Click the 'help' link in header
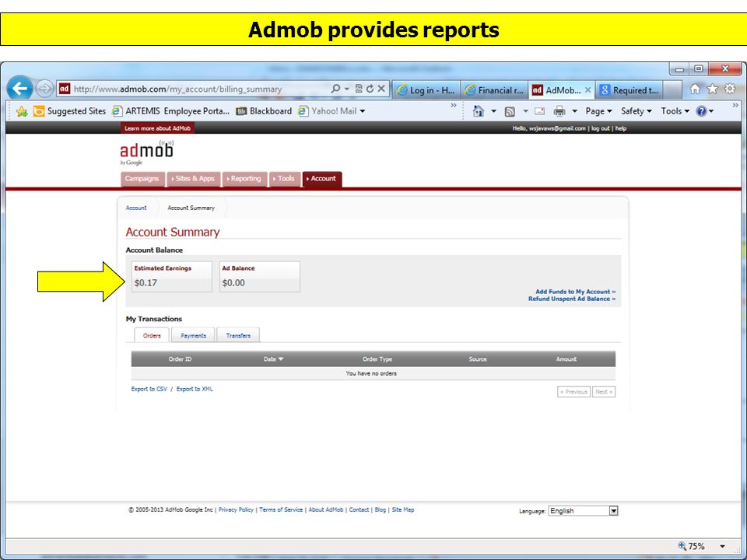This screenshot has height=560, width=747. pos(621,128)
